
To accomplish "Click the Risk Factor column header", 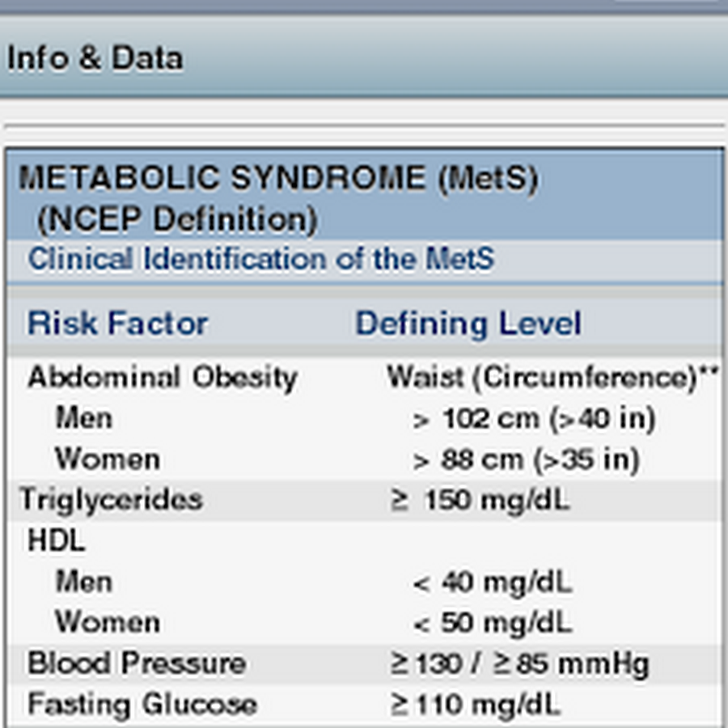I will point(117,324).
